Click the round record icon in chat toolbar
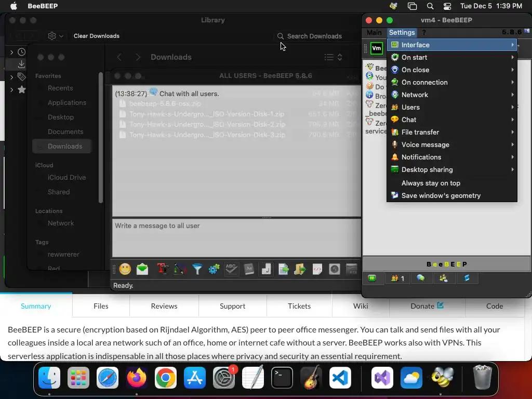The image size is (532, 399). coord(335,269)
